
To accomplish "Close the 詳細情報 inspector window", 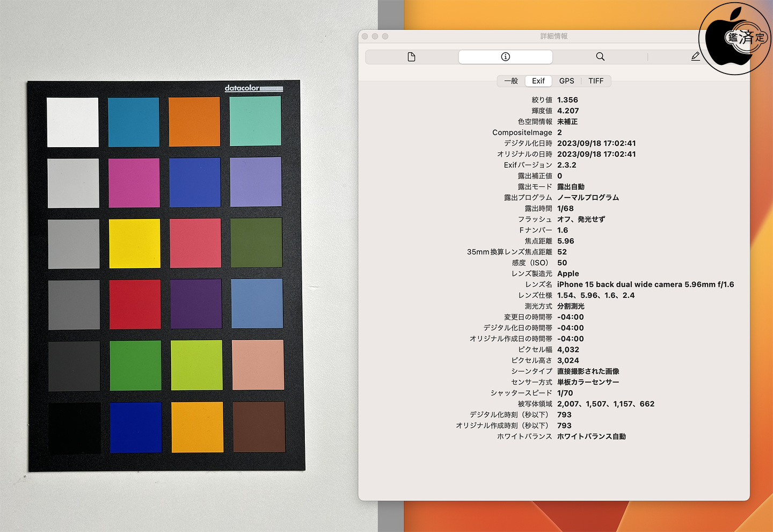I will (x=365, y=37).
